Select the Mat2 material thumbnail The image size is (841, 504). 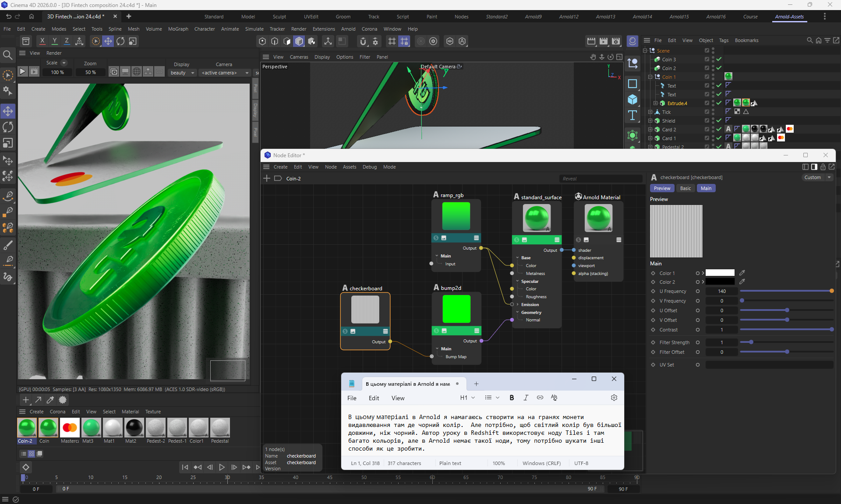(134, 428)
